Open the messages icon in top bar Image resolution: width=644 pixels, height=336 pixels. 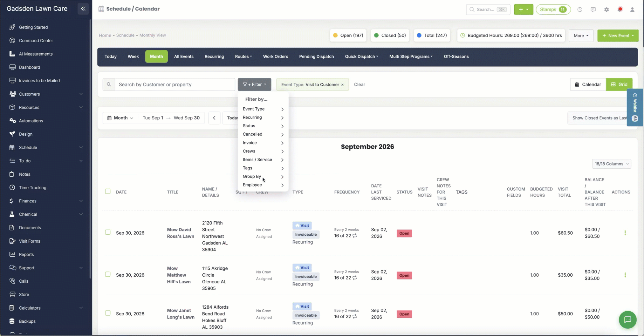tap(593, 10)
